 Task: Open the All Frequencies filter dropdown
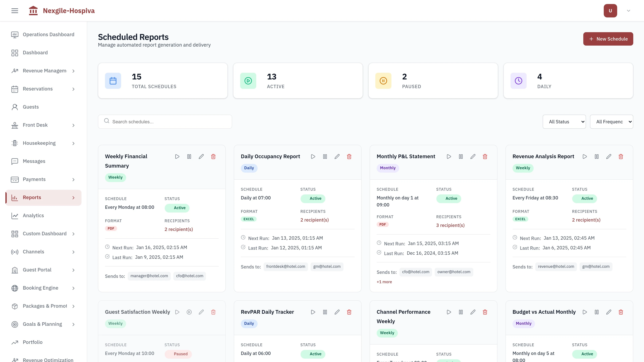pos(612,122)
